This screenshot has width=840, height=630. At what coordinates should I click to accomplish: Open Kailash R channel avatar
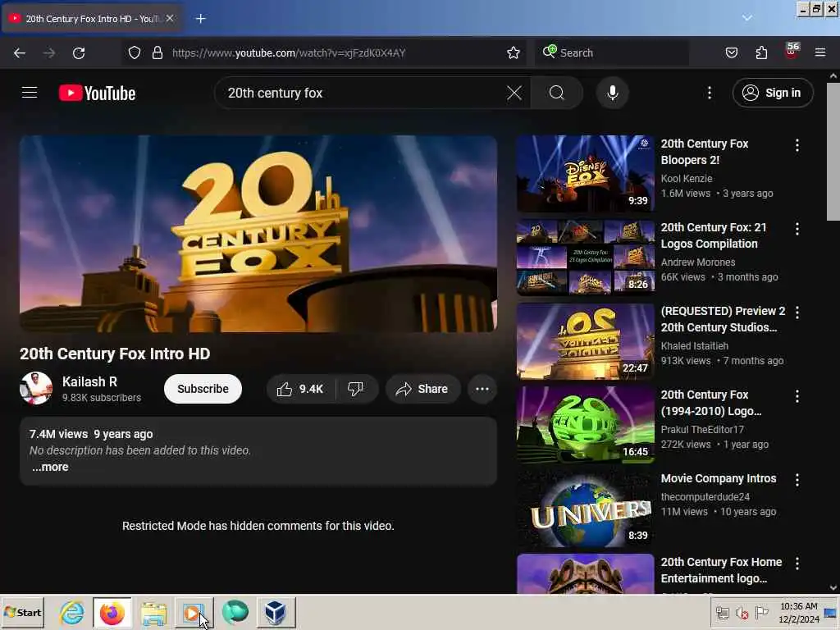pos(36,388)
